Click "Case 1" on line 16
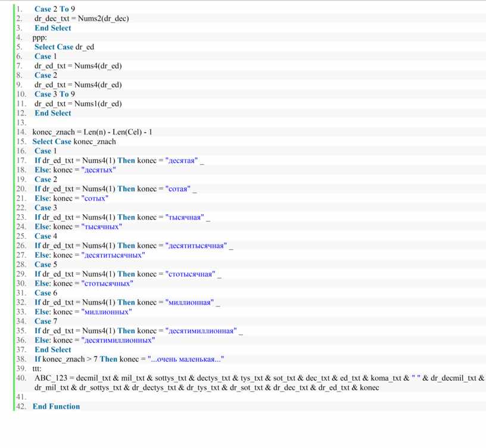 pyautogui.click(x=46, y=151)
